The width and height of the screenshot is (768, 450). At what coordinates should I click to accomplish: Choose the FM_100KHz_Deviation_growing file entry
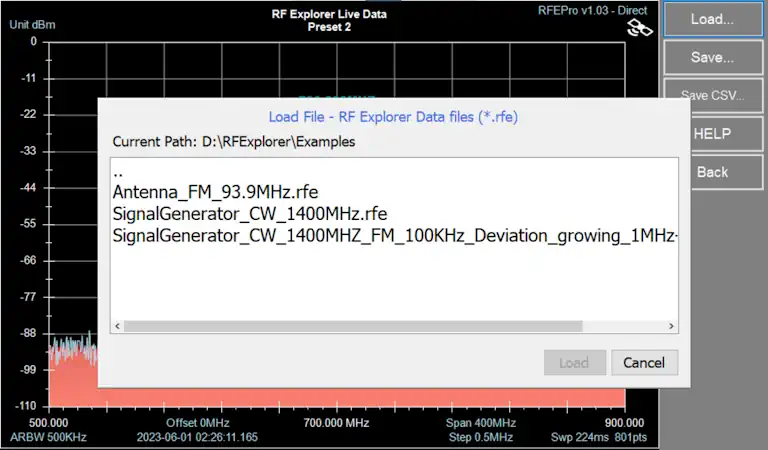click(395, 235)
